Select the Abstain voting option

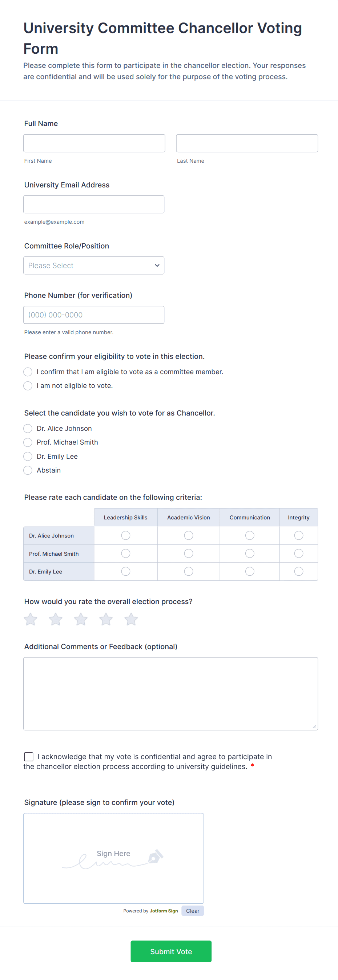28,470
